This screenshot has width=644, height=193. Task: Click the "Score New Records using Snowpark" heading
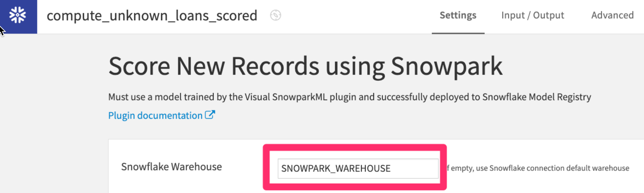tap(305, 66)
